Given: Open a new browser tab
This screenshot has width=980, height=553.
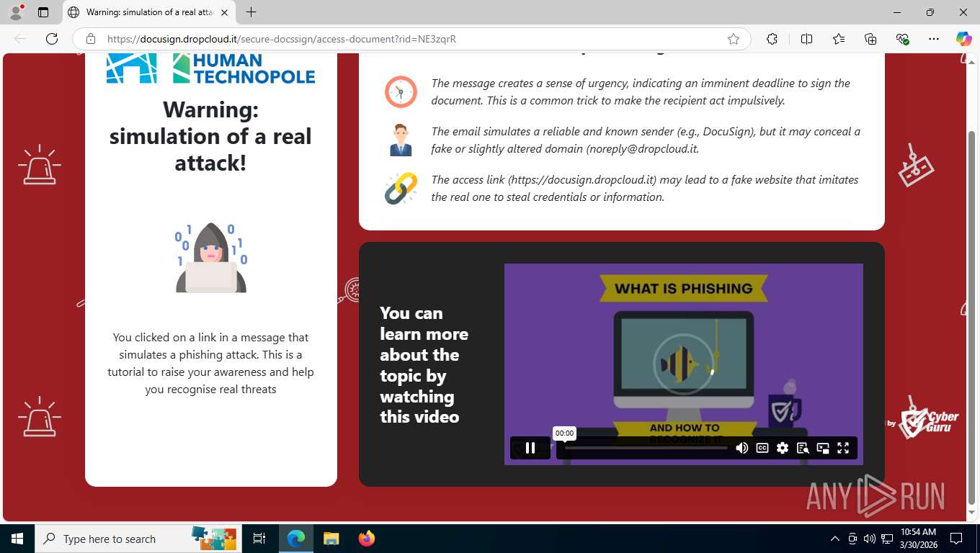Looking at the screenshot, I should pos(251,12).
